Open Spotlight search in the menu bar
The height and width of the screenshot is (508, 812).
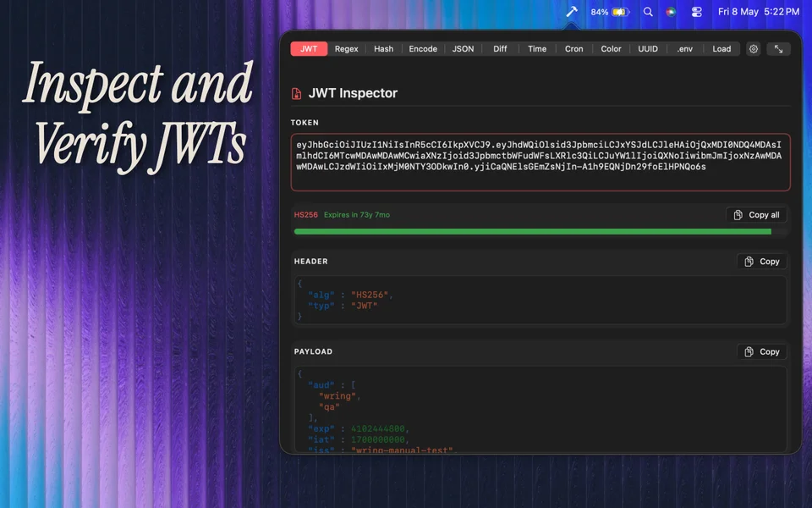(648, 11)
